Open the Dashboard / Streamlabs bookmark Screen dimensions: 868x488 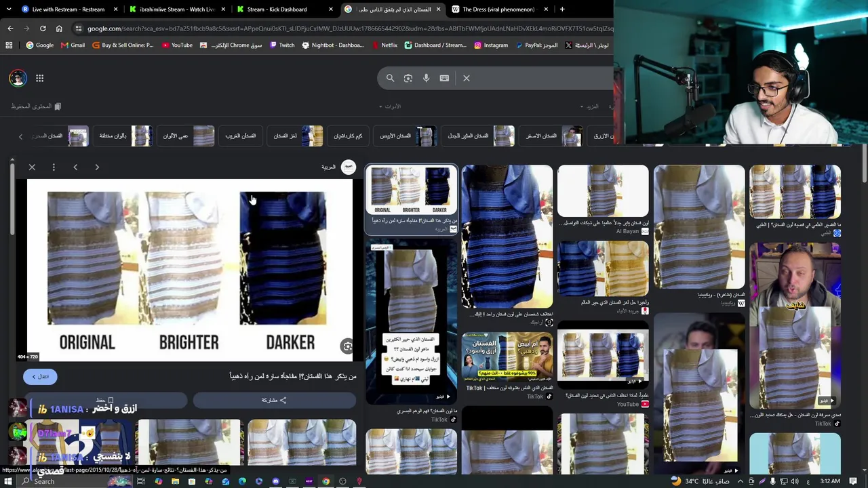(435, 45)
